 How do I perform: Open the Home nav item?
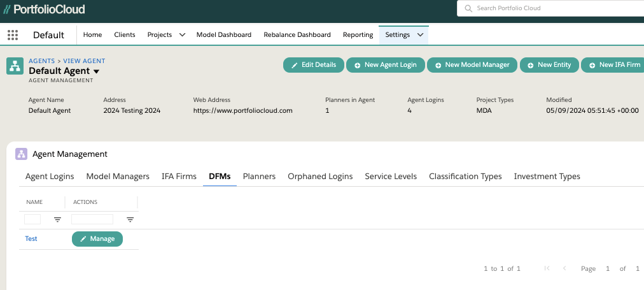92,35
